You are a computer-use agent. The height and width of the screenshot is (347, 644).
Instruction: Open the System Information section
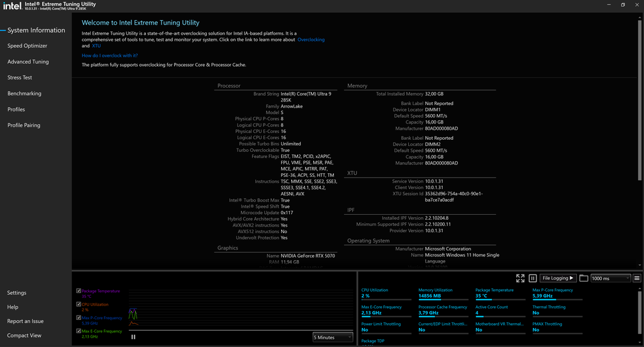(x=36, y=30)
